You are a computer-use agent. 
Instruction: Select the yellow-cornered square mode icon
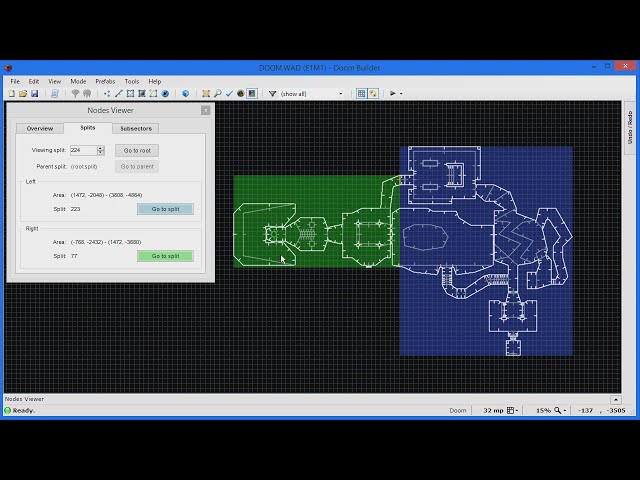click(x=153, y=94)
